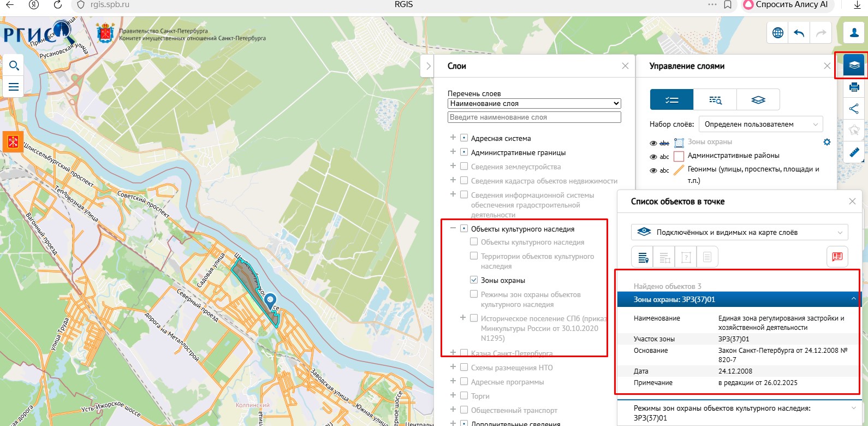Image resolution: width=868 pixels, height=426 pixels.
Task: Open settings gear for Зоны охраны layer
Action: tap(827, 142)
